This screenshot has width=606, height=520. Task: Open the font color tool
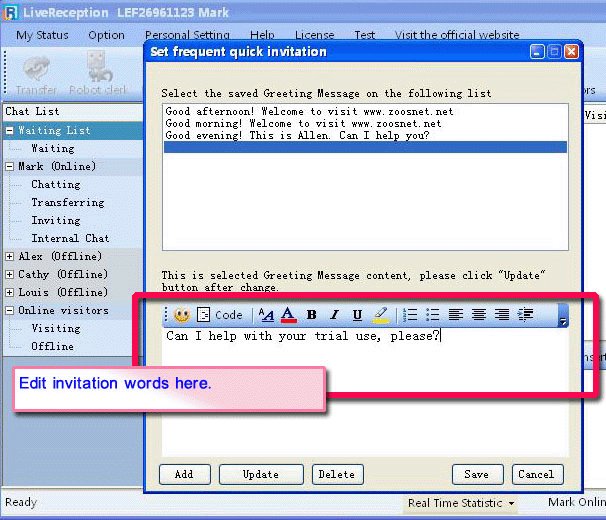tap(288, 315)
